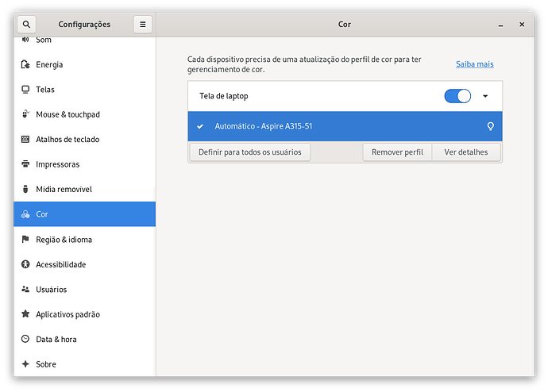548x392 pixels.
Task: Click the monitor icon beside Telas
Action: pyautogui.click(x=25, y=90)
